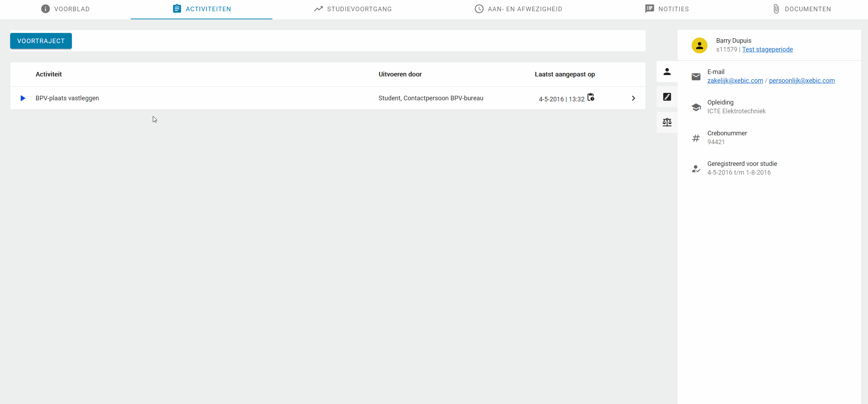Click the graduation cap Opleiding icon
868x404 pixels.
pos(696,107)
